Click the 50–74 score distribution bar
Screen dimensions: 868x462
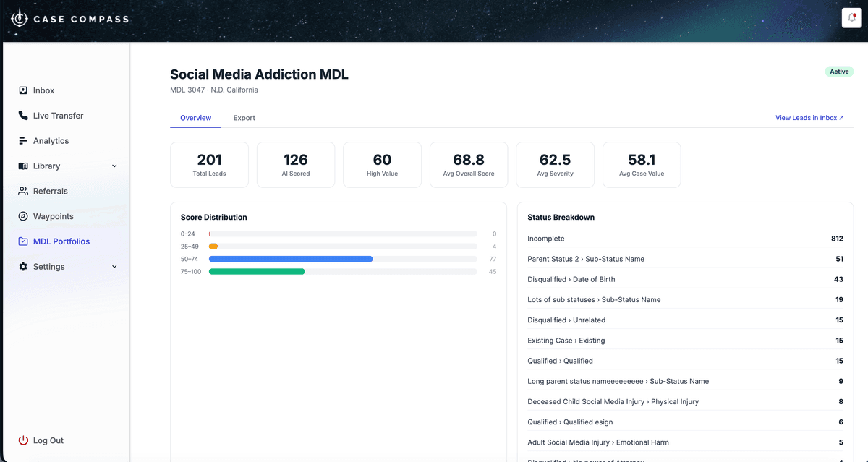pyautogui.click(x=289, y=259)
